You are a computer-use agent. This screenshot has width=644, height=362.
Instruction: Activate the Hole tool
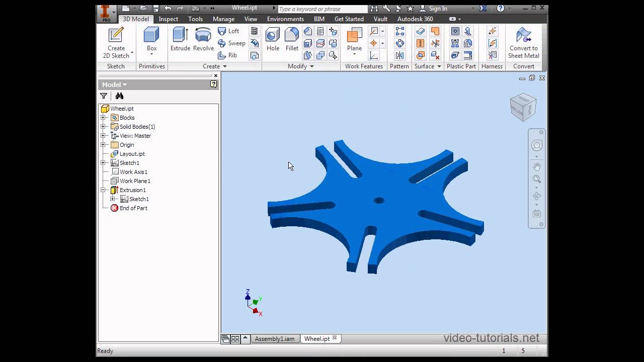coord(273,39)
